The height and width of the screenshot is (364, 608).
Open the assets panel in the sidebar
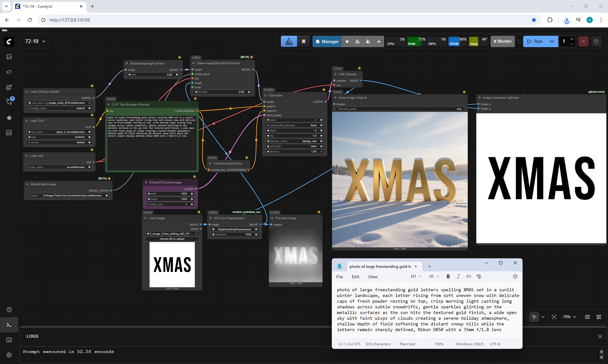9,57
